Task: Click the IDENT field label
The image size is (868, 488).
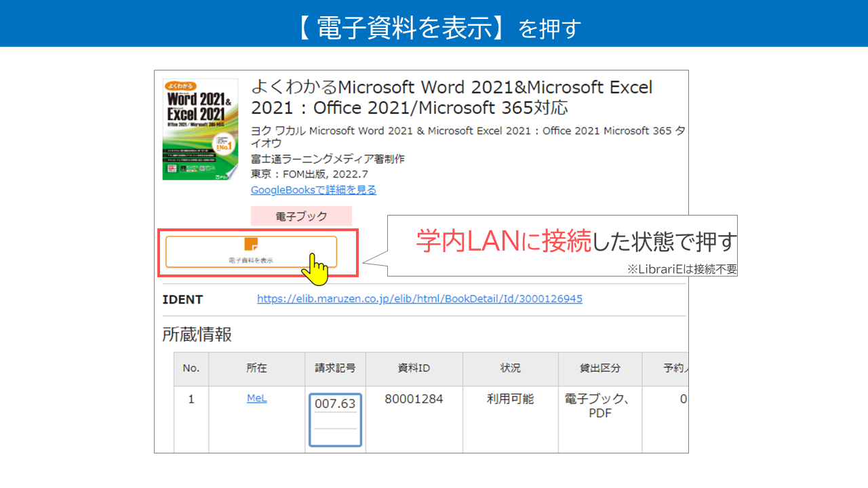Action: point(182,300)
